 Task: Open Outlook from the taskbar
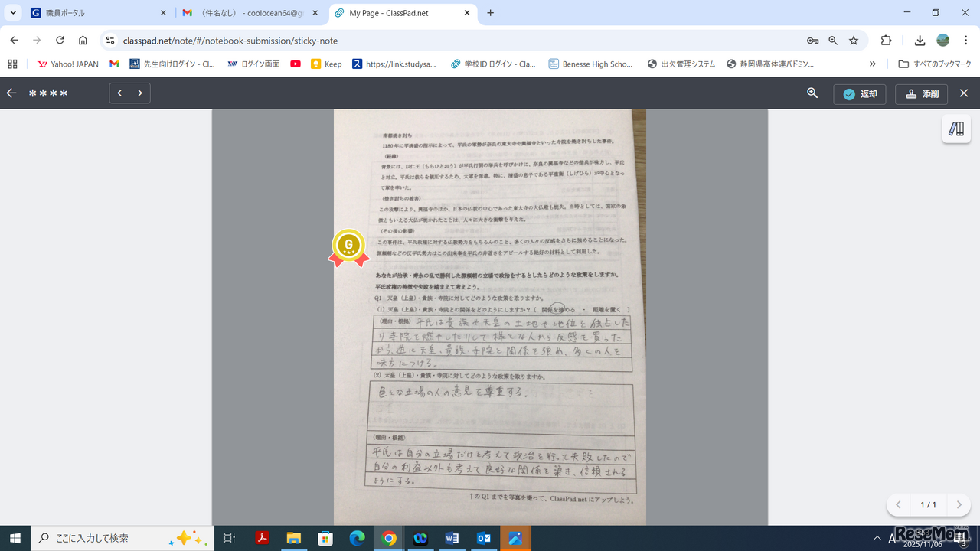click(x=484, y=538)
